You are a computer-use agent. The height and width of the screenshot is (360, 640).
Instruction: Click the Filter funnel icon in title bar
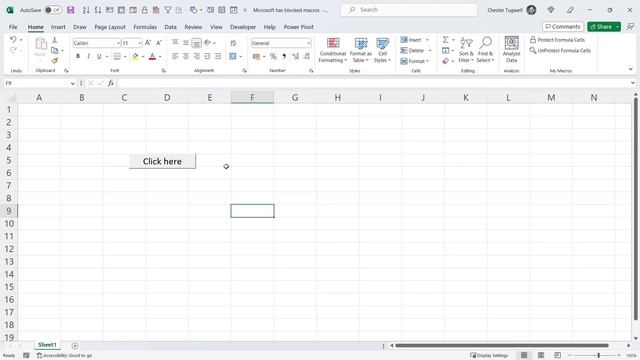click(x=168, y=10)
